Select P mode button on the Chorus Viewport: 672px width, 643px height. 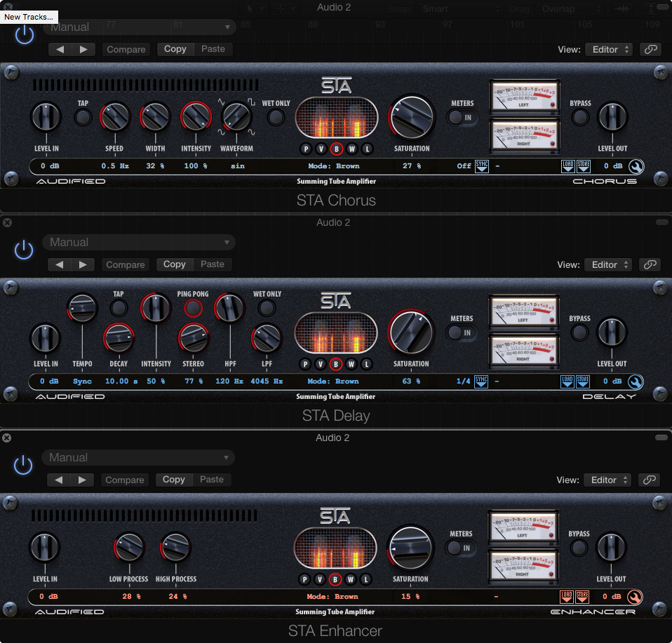(x=306, y=149)
